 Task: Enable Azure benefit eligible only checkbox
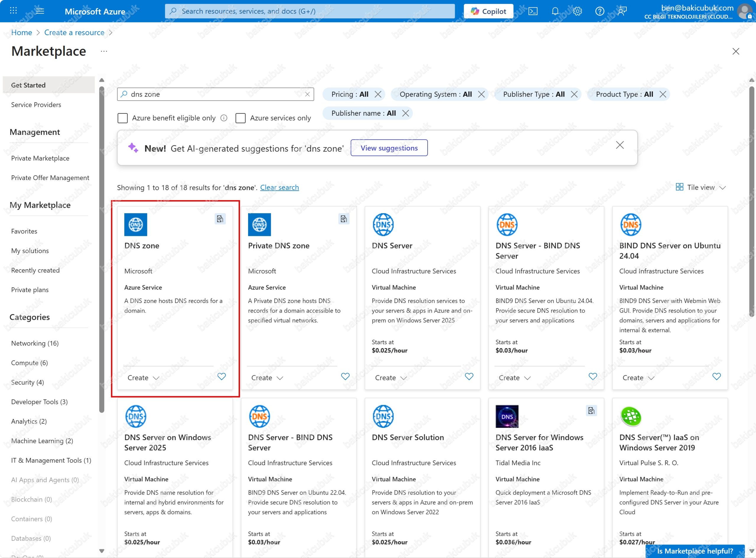coord(122,118)
